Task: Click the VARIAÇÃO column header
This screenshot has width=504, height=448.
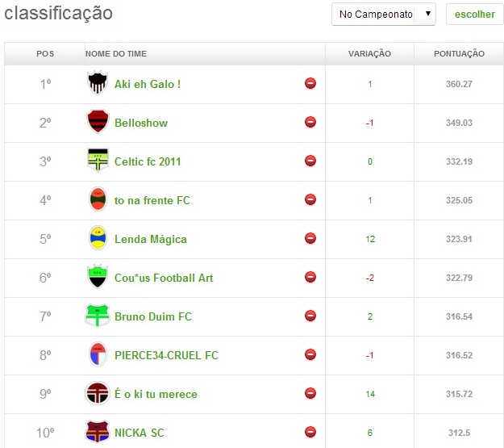Action: (x=369, y=54)
